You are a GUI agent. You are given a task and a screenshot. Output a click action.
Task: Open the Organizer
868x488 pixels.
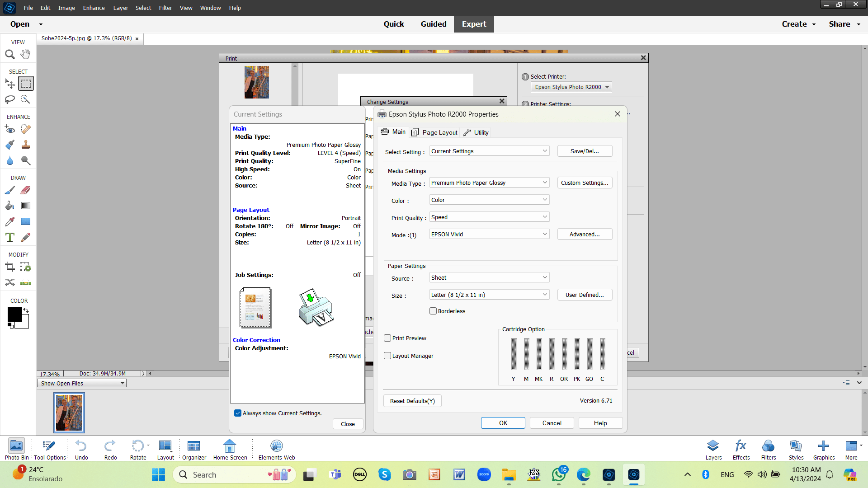194,446
